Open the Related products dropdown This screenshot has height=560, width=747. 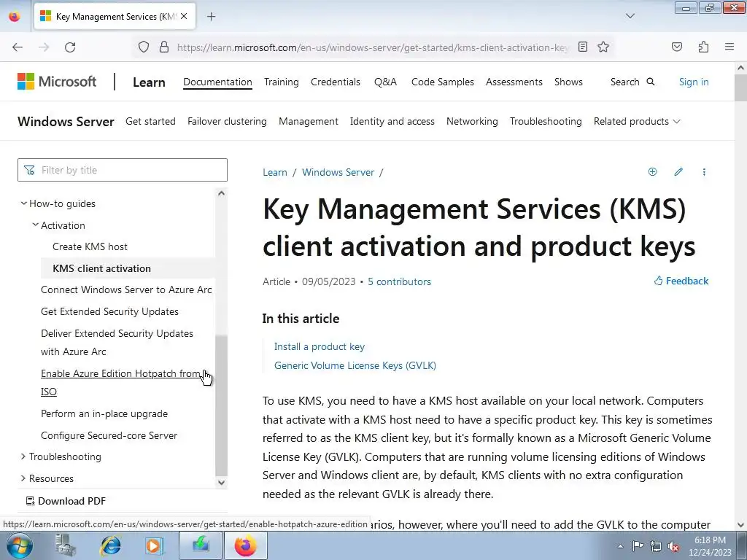pos(636,122)
